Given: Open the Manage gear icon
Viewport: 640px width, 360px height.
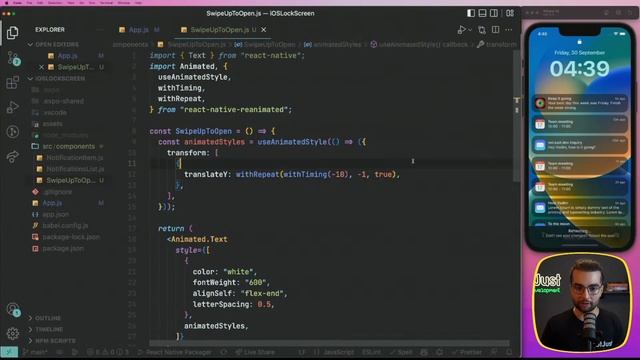Looking at the screenshot, I should 13,333.
